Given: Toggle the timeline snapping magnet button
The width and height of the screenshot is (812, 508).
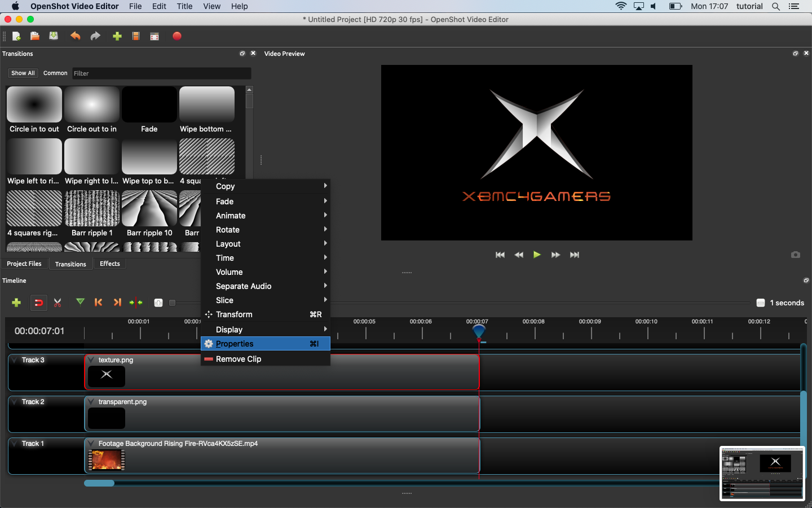Looking at the screenshot, I should (38, 303).
